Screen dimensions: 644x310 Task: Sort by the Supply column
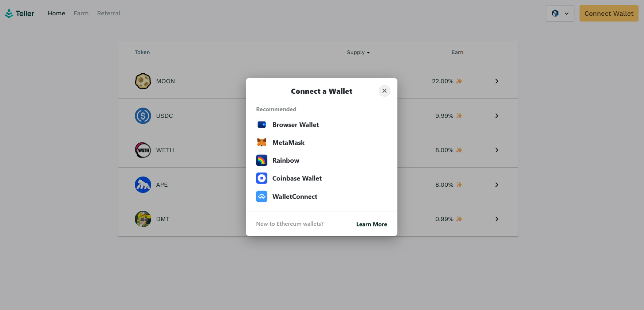[x=358, y=52]
